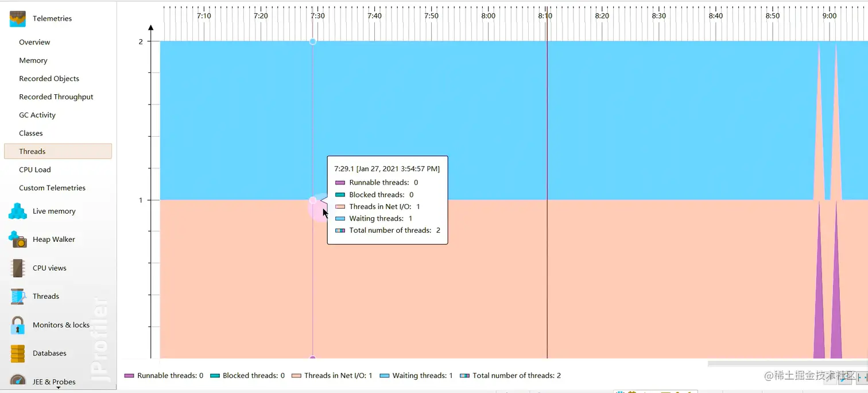Select Memory telemetry
The height and width of the screenshot is (393, 868).
pos(33,60)
